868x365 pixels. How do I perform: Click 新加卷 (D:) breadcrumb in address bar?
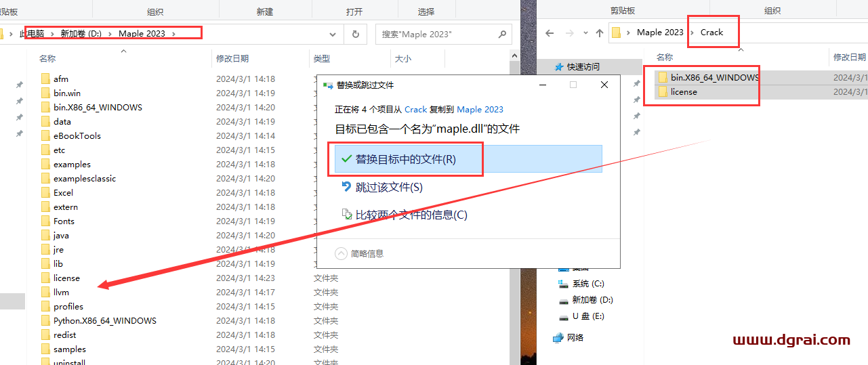[81, 33]
